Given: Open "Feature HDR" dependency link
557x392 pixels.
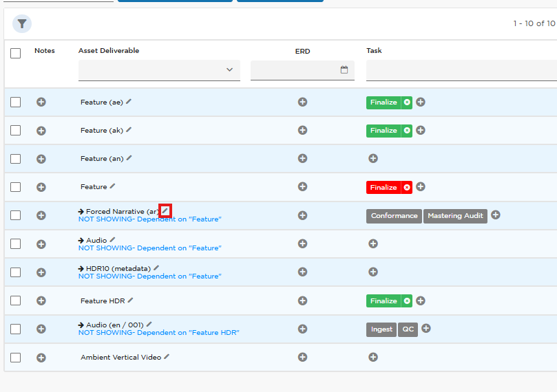Looking at the screenshot, I should [x=159, y=333].
